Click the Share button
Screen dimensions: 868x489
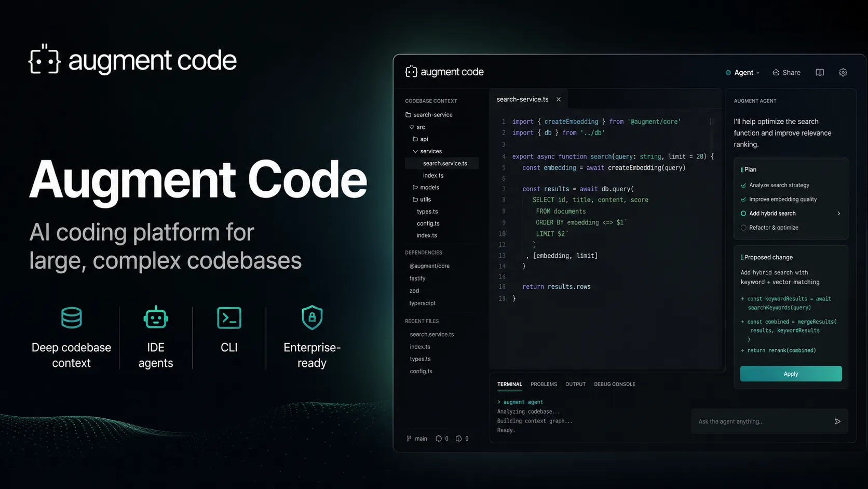point(786,73)
